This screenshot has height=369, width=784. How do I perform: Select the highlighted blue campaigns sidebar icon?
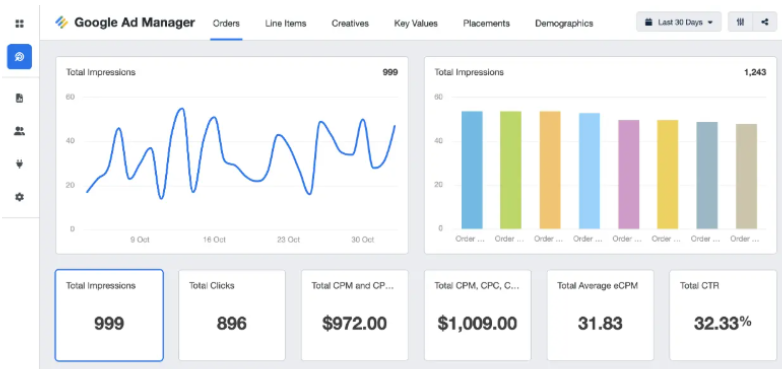[20, 56]
